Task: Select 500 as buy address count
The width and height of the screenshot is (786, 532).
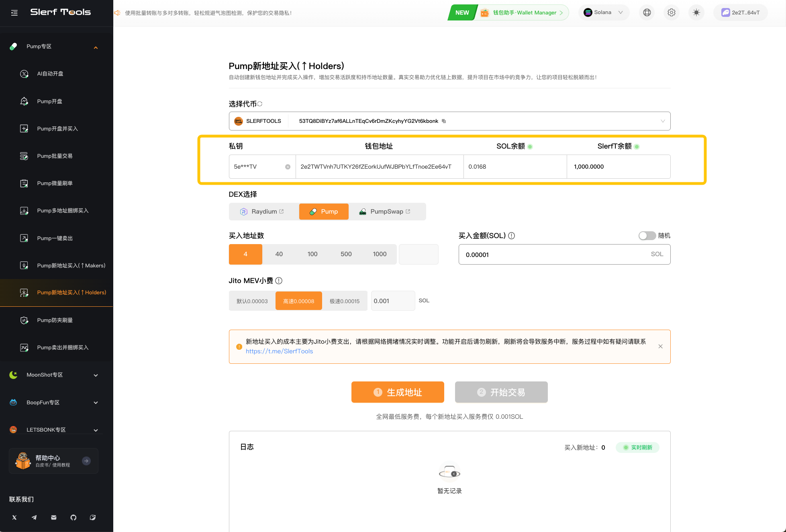Action: 346,254
